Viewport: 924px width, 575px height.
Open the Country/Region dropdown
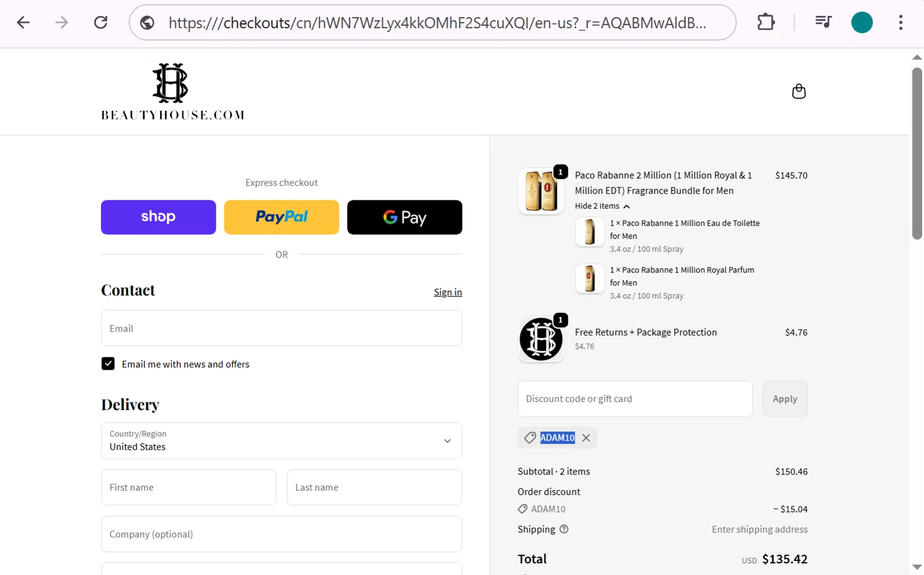282,441
